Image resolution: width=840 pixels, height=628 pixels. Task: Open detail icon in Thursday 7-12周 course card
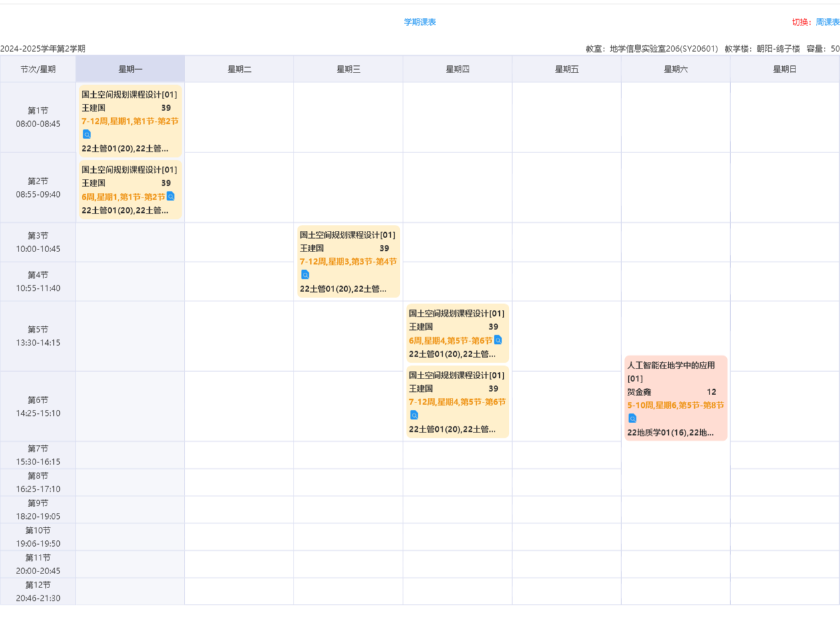coord(414,415)
